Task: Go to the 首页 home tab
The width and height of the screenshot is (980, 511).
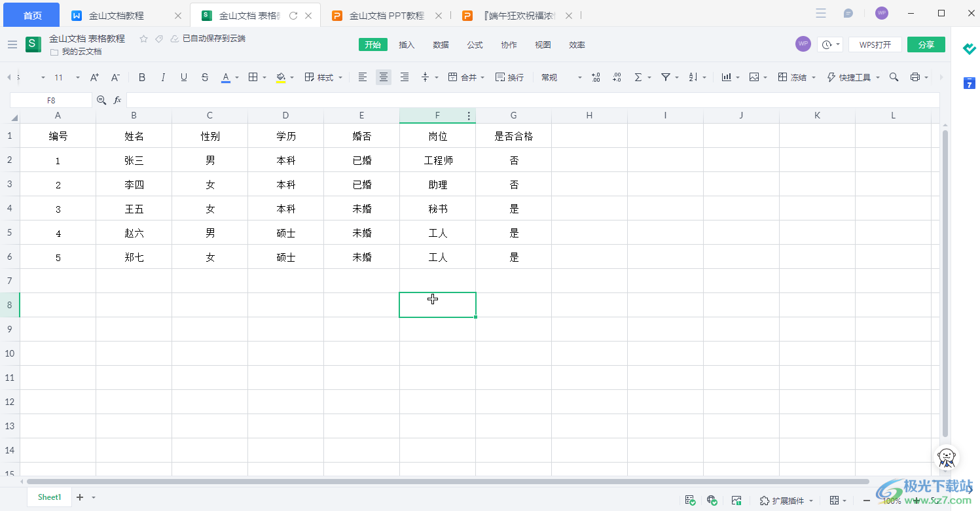Action: point(32,15)
